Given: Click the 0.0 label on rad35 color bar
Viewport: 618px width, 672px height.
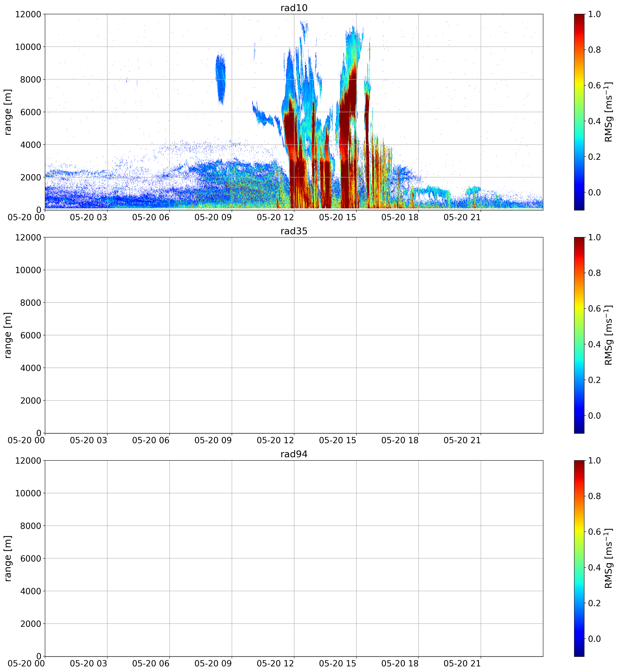Looking at the screenshot, I should coord(594,416).
